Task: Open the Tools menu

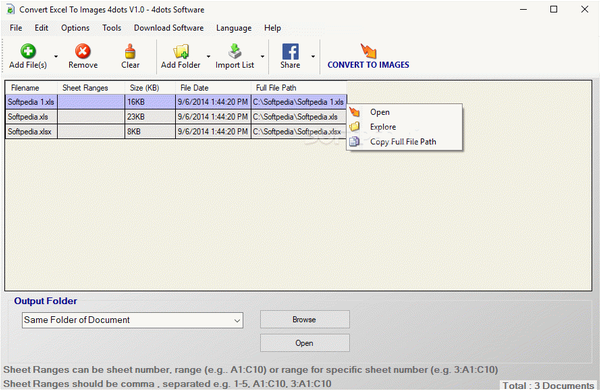Action: 111,28
